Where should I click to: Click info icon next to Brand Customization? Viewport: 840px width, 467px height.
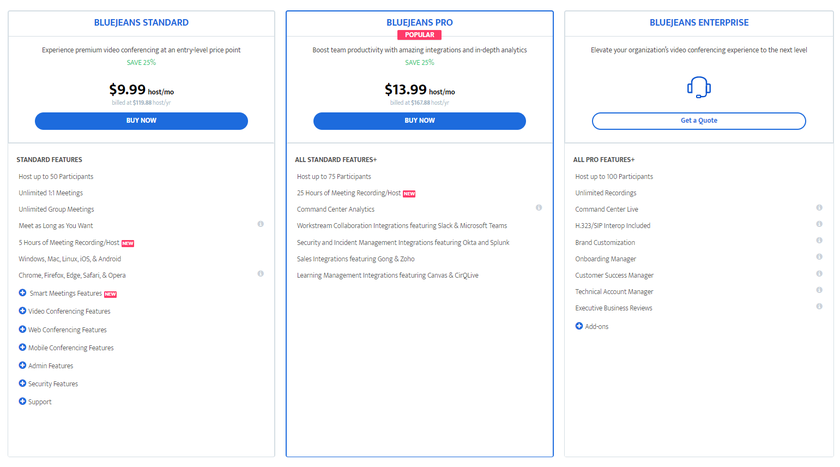point(818,241)
